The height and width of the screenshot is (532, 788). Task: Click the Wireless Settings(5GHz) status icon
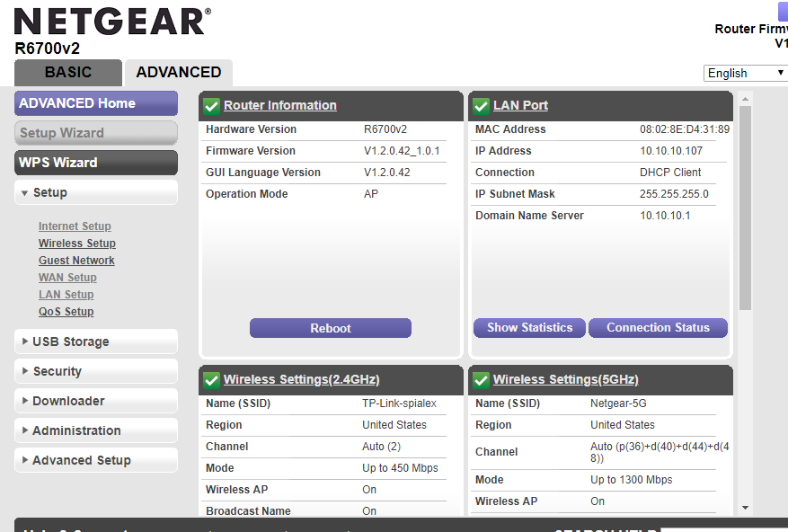pyautogui.click(x=481, y=379)
